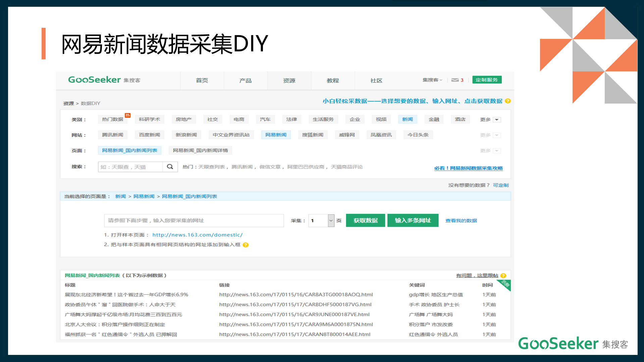Select 法律 category
This screenshot has width=644, height=362.
291,119
